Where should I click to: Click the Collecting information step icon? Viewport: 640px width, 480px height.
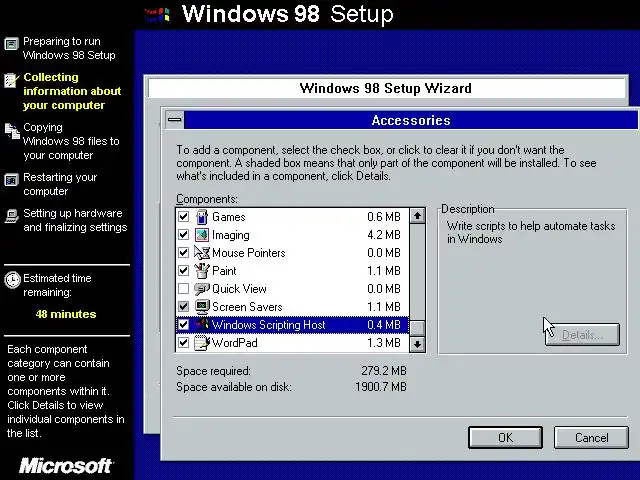(x=11, y=80)
